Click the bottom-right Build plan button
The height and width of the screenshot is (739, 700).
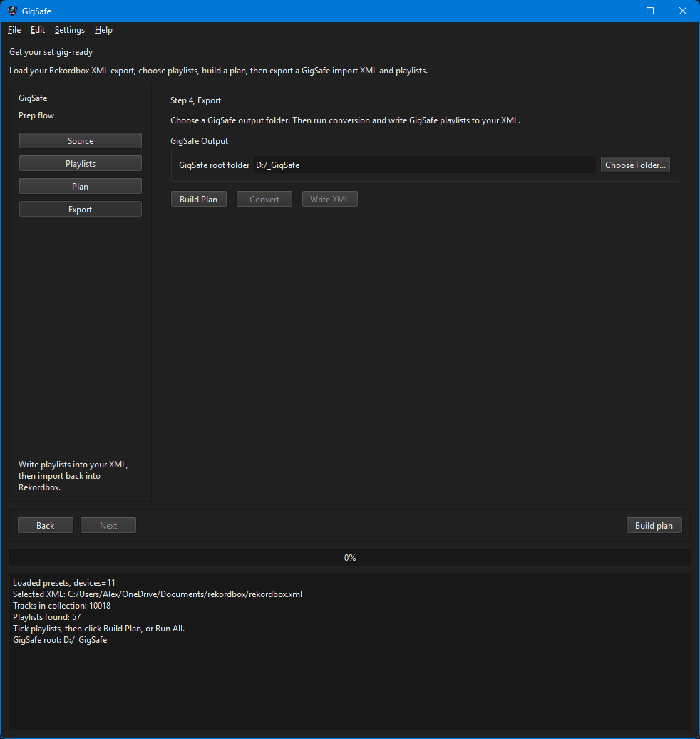654,526
